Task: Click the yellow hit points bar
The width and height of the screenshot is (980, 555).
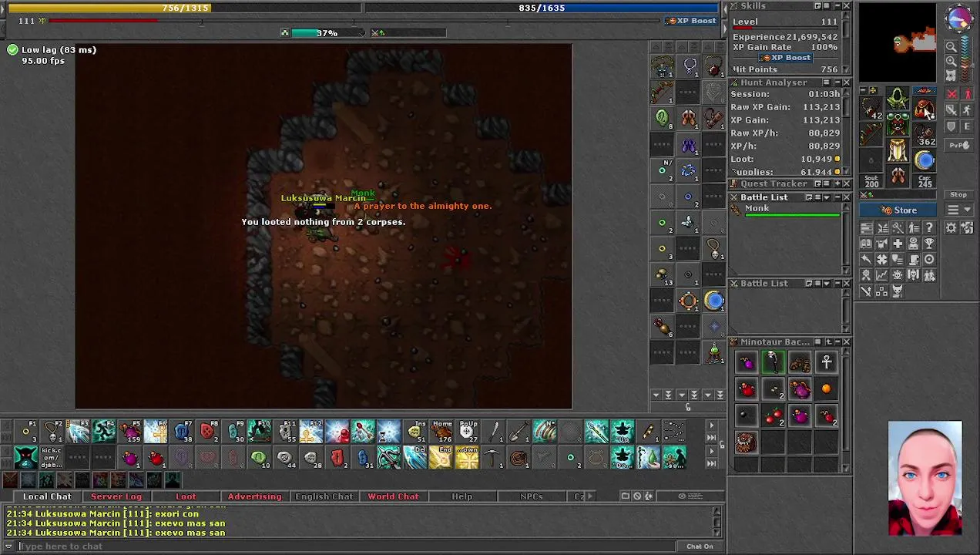Action: (x=183, y=8)
